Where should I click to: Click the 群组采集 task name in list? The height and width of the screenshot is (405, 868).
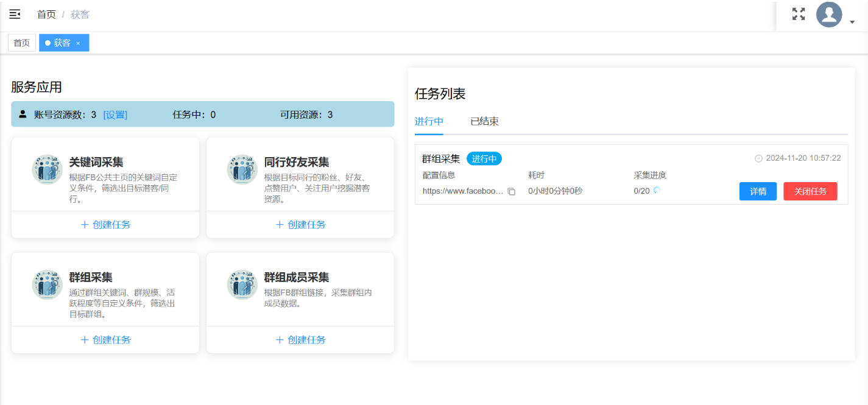[x=441, y=159]
